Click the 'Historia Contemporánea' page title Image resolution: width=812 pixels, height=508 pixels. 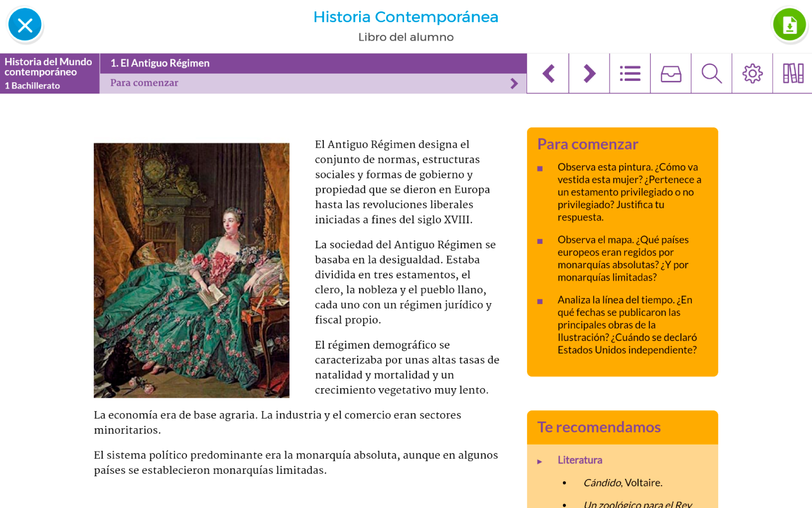(x=406, y=17)
